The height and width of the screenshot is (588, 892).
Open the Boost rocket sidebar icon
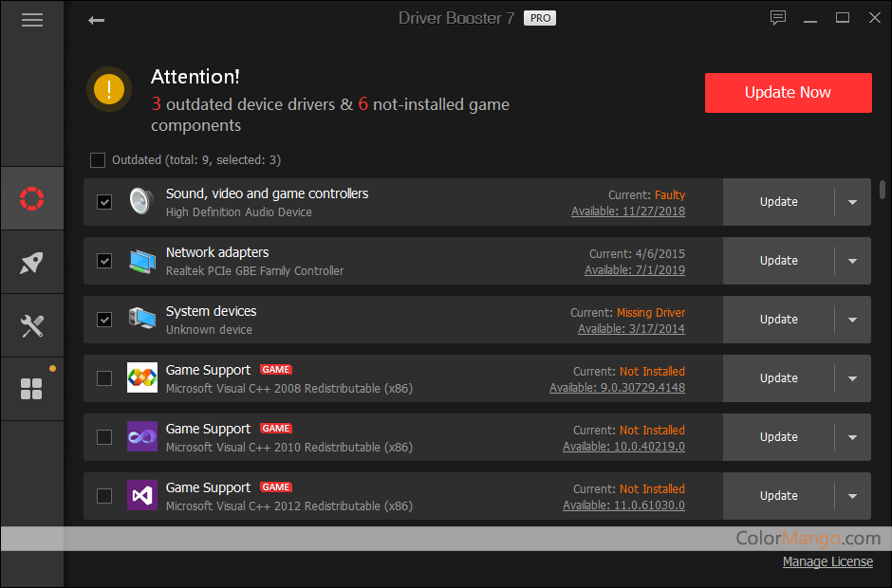[x=32, y=262]
